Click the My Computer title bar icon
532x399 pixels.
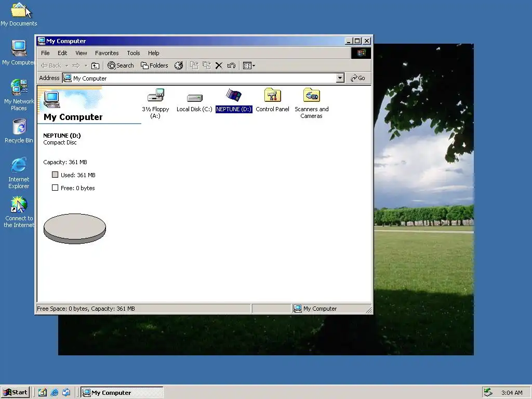tap(42, 41)
